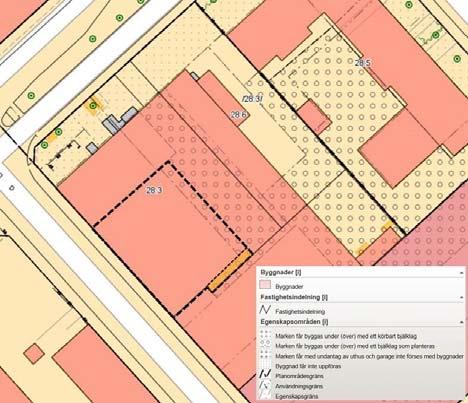The width and height of the screenshot is (468, 403).
Task: Collapse the Egenskapsområden legend section arrow
Action: click(461, 322)
